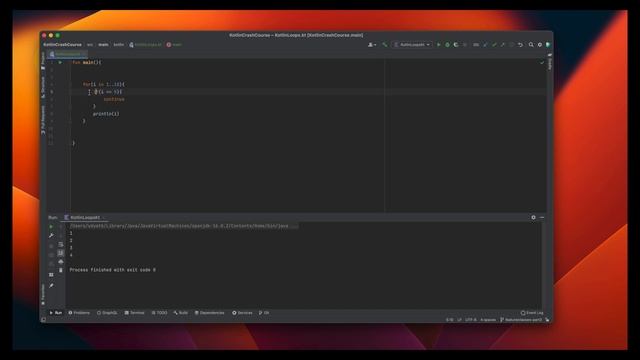
Task: Open Run panel options gear
Action: pos(533,218)
